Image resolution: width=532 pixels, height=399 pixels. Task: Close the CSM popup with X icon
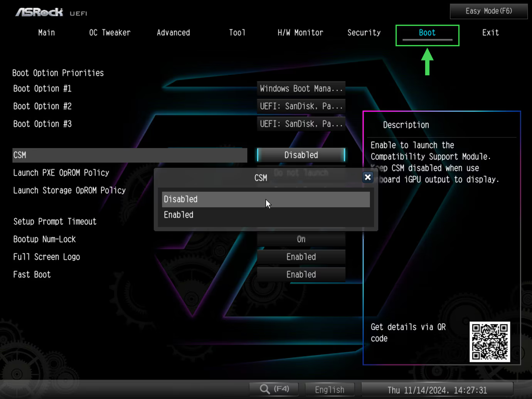tap(367, 177)
